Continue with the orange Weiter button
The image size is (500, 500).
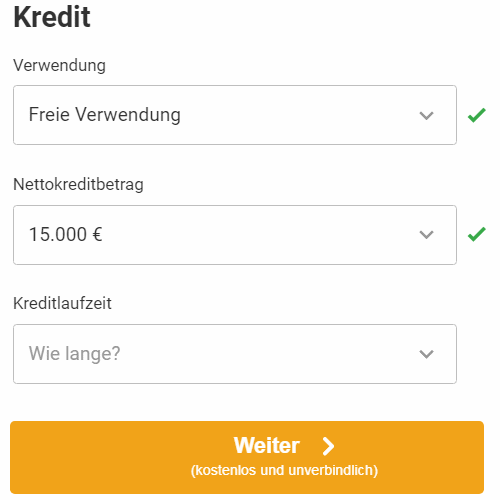[247, 457]
